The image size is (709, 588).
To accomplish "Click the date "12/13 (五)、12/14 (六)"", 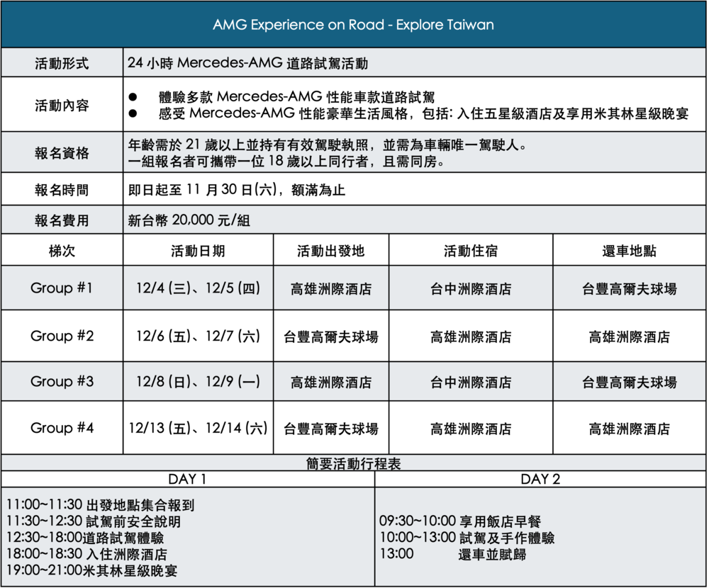I will click(x=198, y=428).
